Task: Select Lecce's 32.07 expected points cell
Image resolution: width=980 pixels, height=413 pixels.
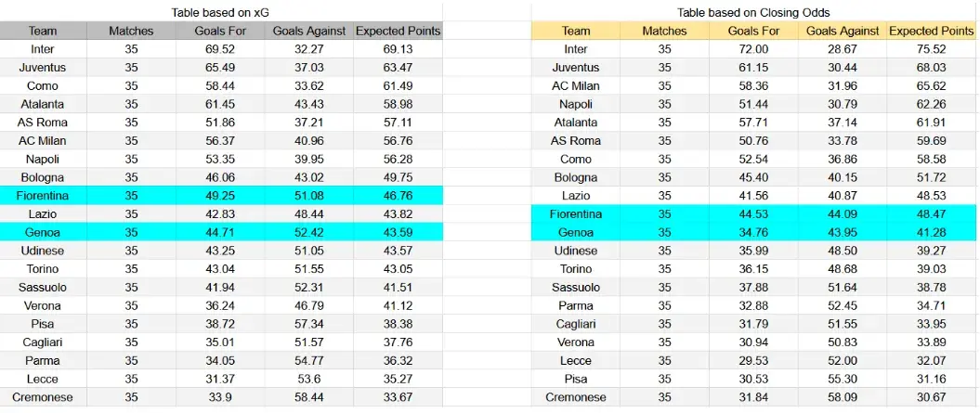Action: (x=932, y=360)
